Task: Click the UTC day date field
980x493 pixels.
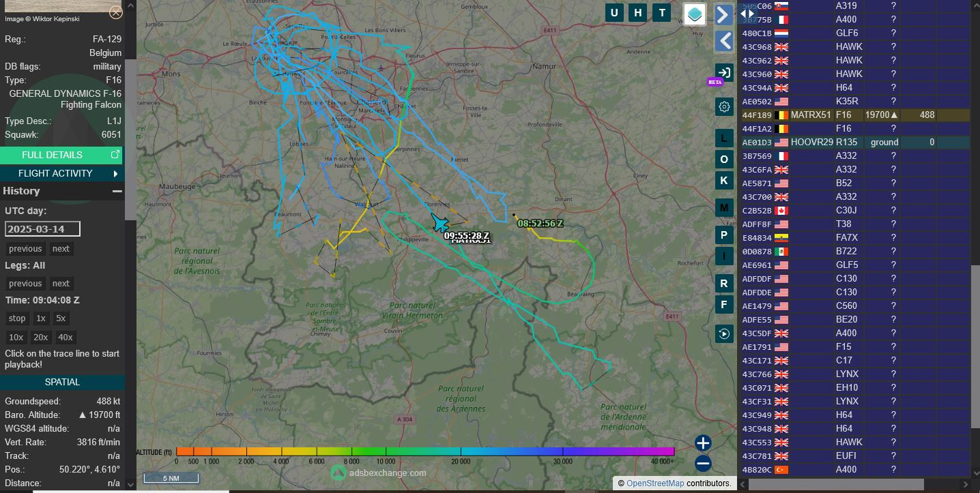Action: click(x=42, y=229)
